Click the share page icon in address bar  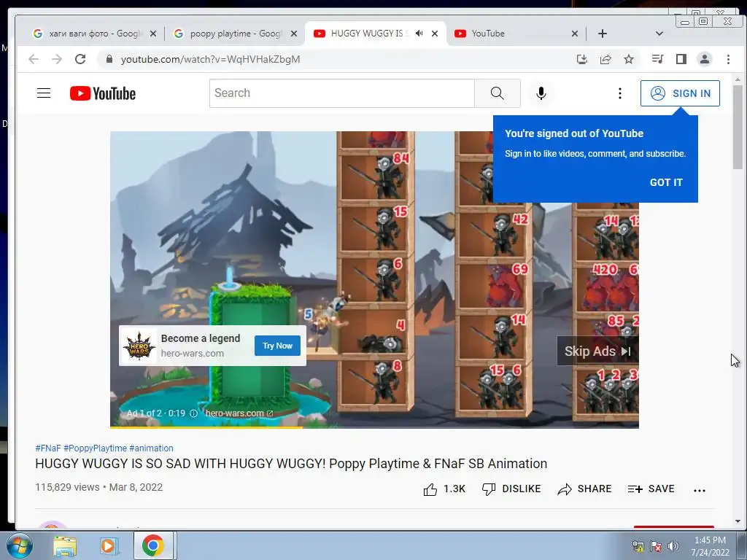tap(605, 59)
